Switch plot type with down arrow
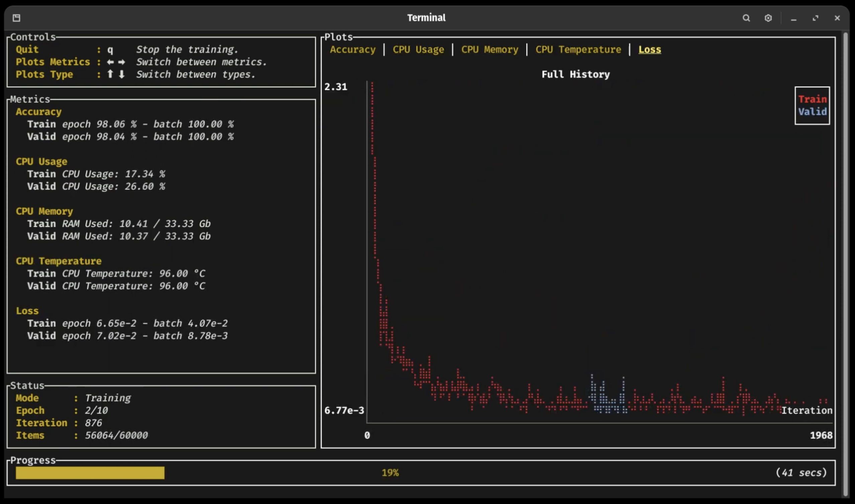The image size is (855, 504). [x=121, y=74]
